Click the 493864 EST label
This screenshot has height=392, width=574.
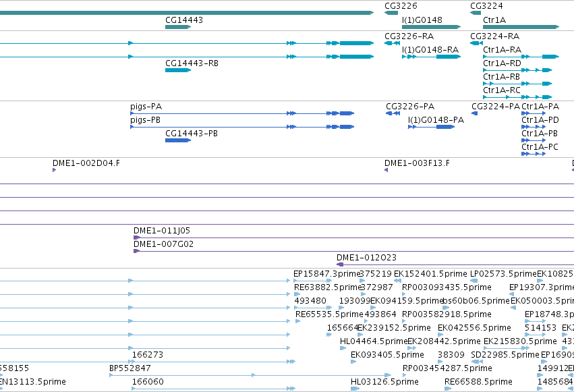380,314
